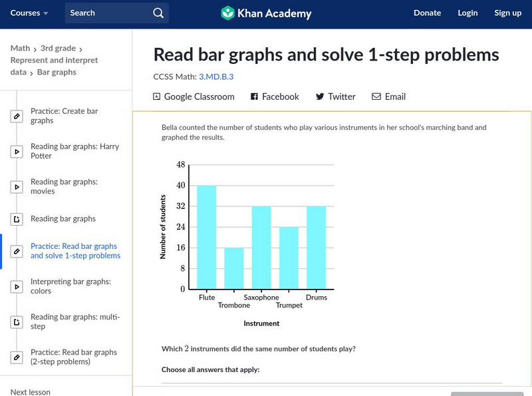Screen dimensions: 532x396
Task: Open Practice: Create bar graphs lesson
Action: [x=64, y=116]
